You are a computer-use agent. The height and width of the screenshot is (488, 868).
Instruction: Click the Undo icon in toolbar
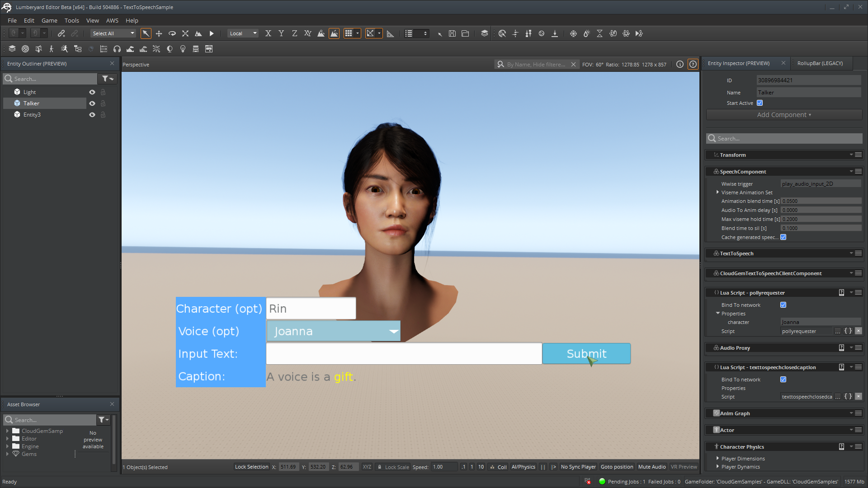pos(13,33)
